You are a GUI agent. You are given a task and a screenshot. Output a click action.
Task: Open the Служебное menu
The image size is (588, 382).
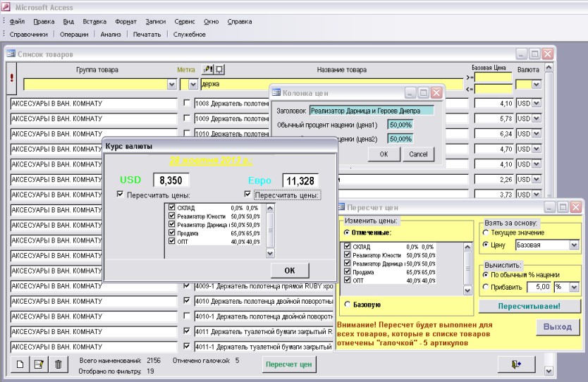coord(190,34)
